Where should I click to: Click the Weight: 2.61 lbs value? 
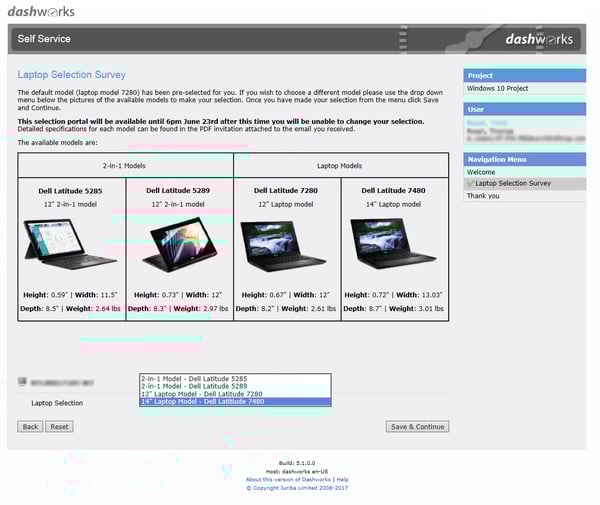[x=308, y=309]
